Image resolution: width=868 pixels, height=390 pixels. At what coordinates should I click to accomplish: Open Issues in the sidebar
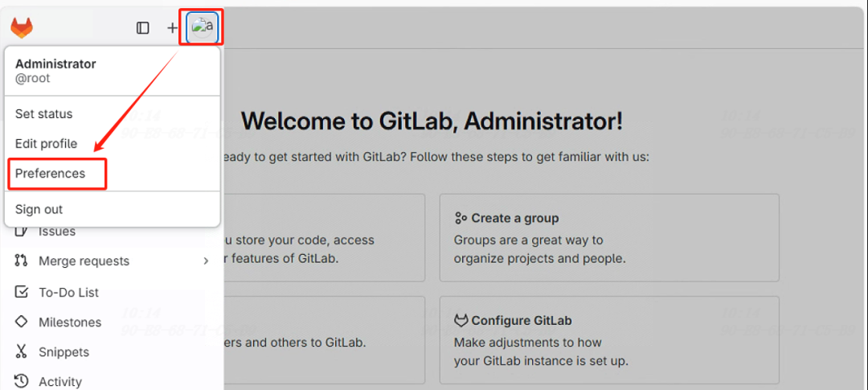(57, 232)
